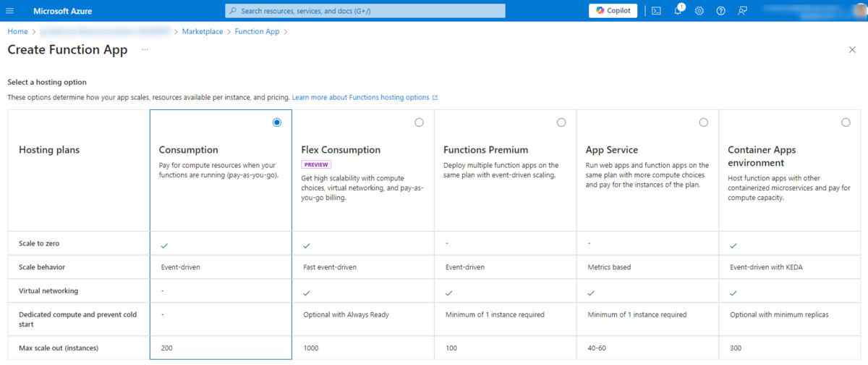
Task: Click the 300 max instances value
Action: (x=736, y=348)
